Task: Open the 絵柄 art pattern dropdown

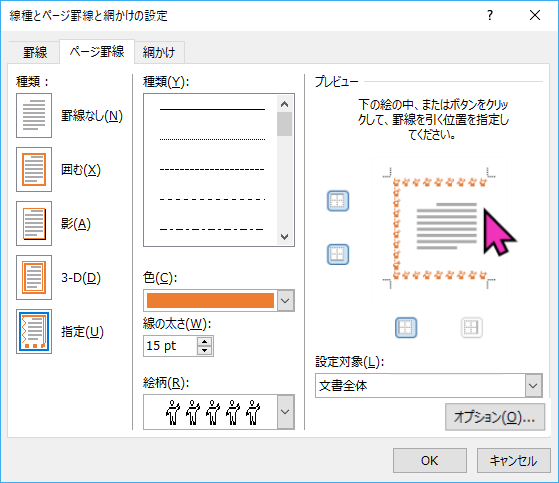Action: [285, 412]
